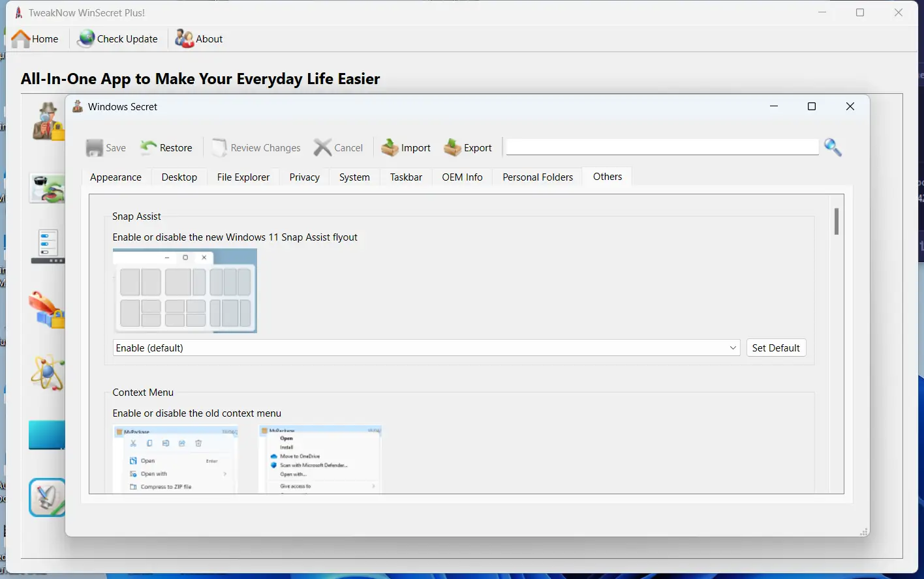Click the Import label in the toolbar

coord(416,148)
